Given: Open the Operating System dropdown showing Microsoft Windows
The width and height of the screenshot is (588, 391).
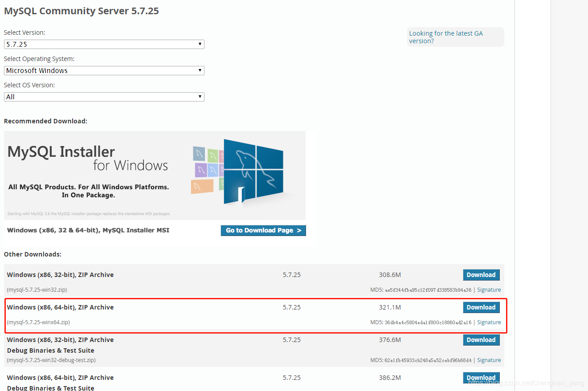Looking at the screenshot, I should (104, 70).
